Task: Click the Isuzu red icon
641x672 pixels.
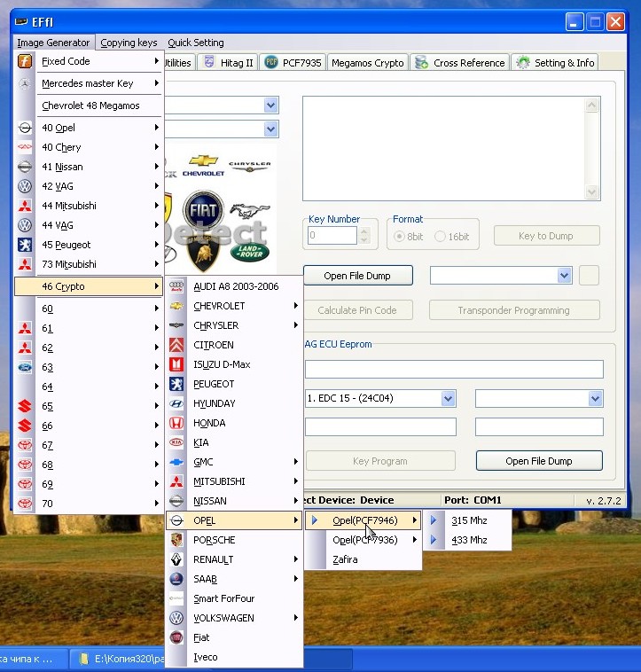Action: click(176, 364)
